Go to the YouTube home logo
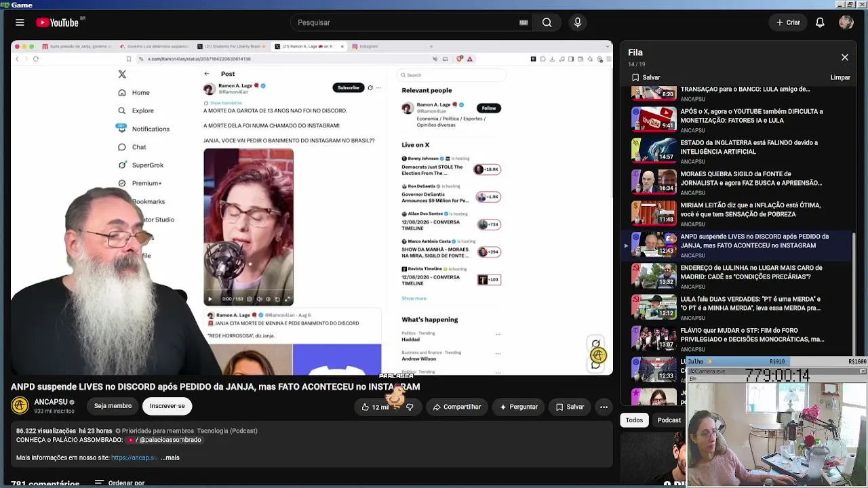 click(x=58, y=22)
